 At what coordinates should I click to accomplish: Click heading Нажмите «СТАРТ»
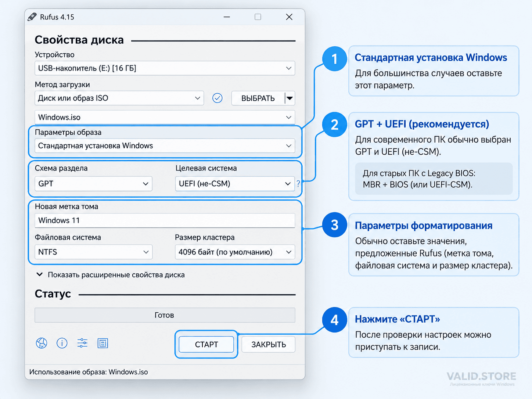(x=398, y=319)
